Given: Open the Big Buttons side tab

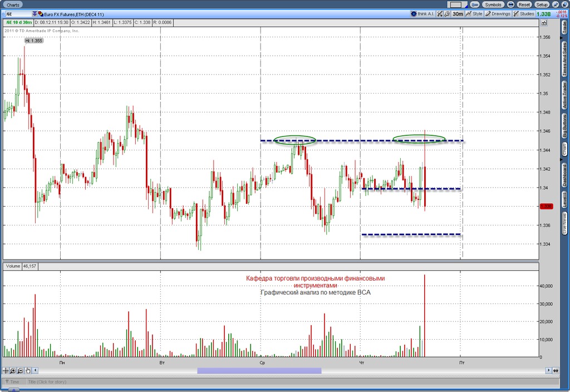Looking at the screenshot, I should (x=564, y=126).
